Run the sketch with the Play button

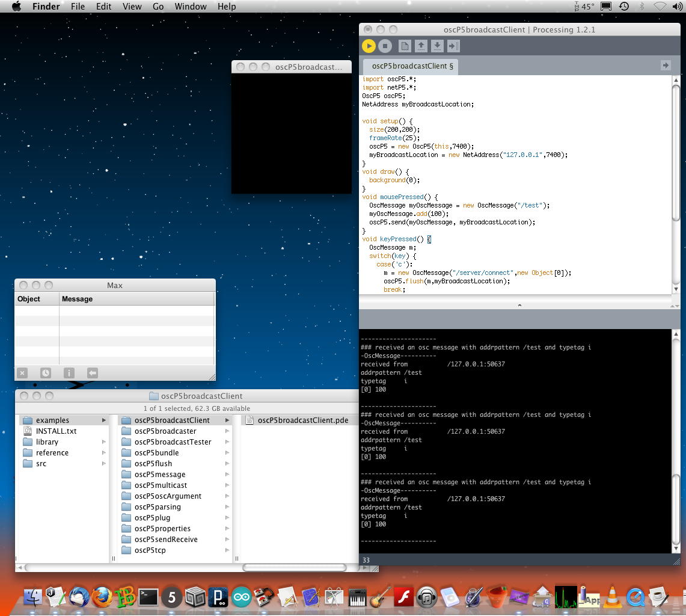coord(369,46)
